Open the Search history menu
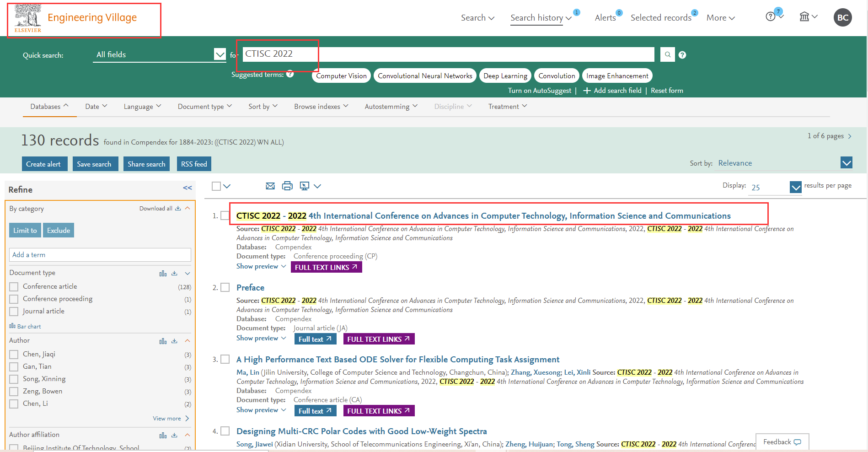868x452 pixels. pos(541,17)
